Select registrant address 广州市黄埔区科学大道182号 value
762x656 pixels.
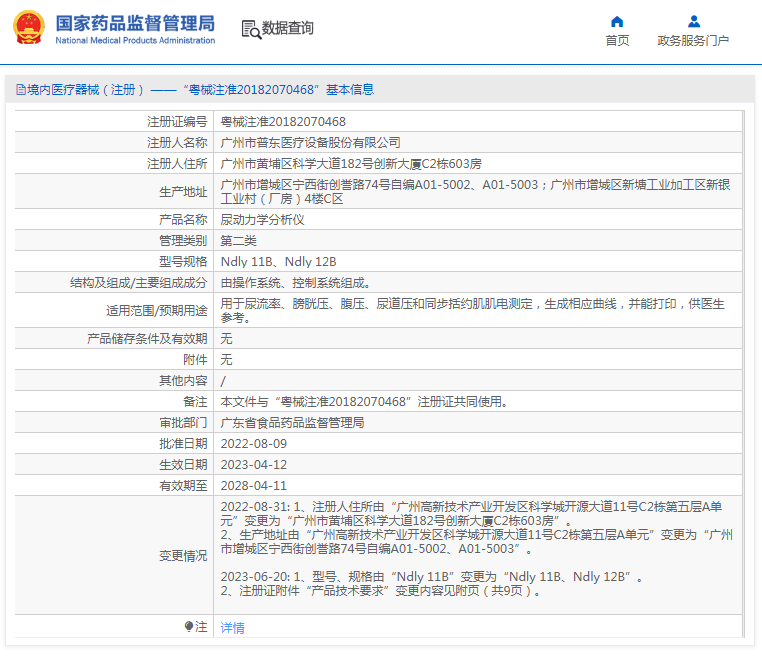pyautogui.click(x=351, y=163)
